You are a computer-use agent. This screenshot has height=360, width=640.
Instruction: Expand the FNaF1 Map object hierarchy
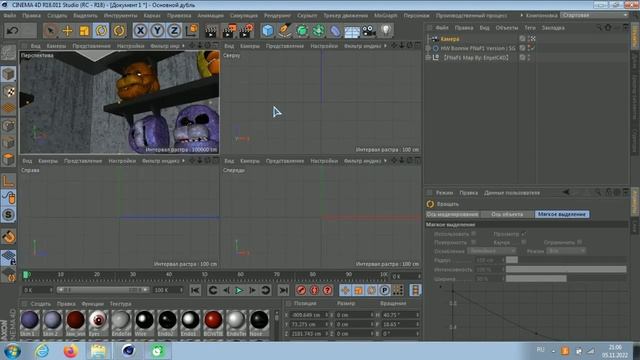(428, 58)
